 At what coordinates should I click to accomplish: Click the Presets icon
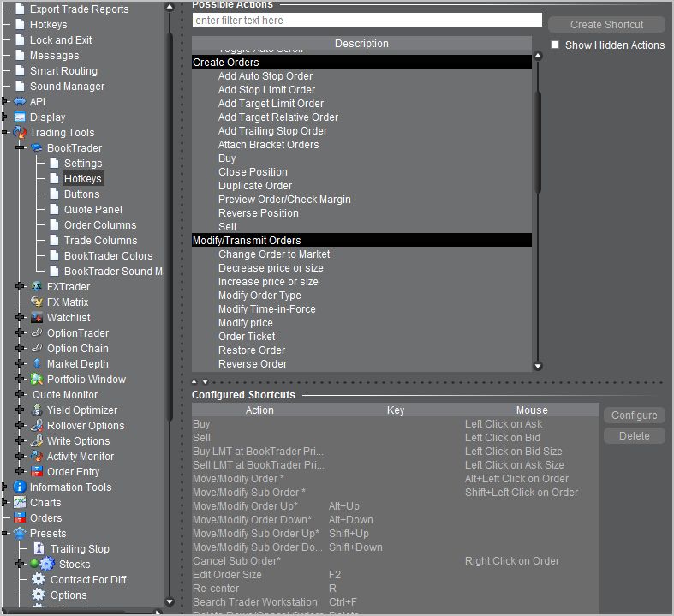tap(20, 534)
